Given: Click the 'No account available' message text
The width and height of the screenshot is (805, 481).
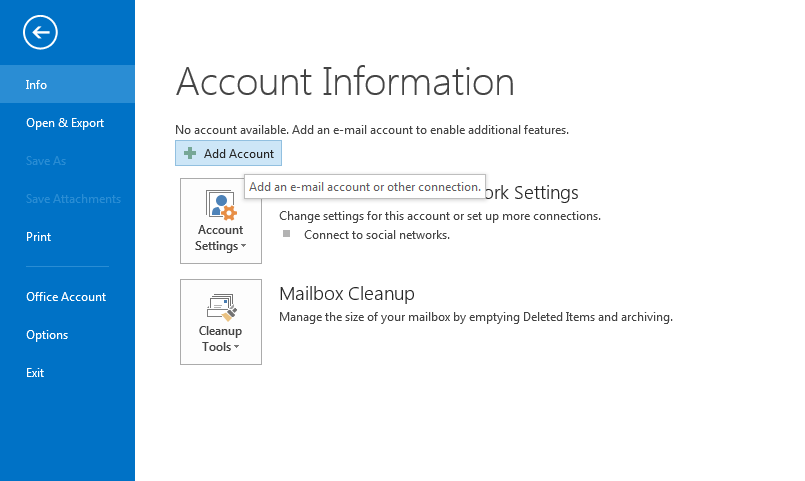Looking at the screenshot, I should point(372,130).
